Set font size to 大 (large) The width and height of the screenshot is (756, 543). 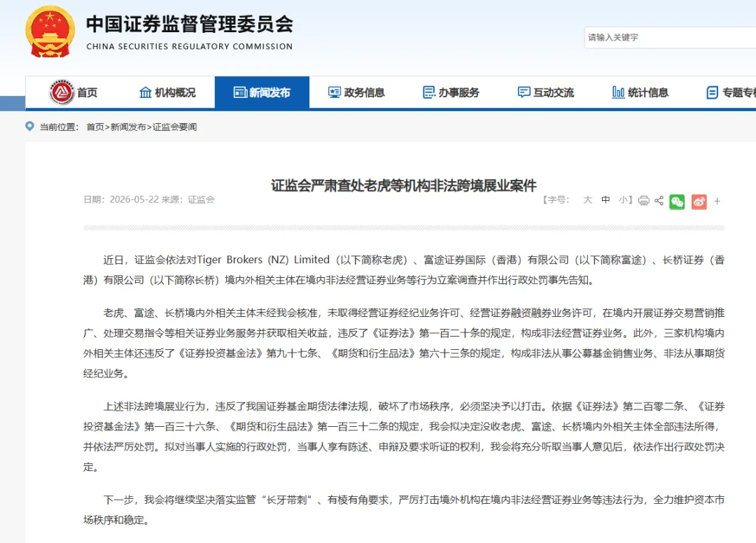[x=587, y=200]
